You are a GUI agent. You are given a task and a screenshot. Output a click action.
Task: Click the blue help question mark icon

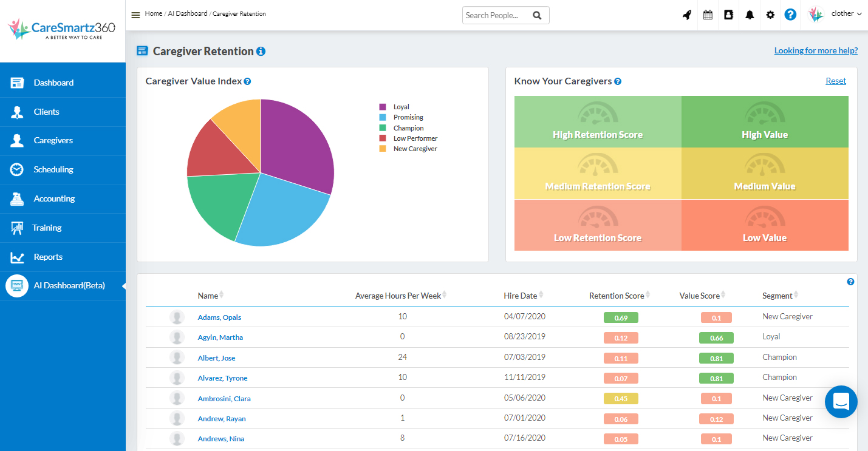click(790, 15)
